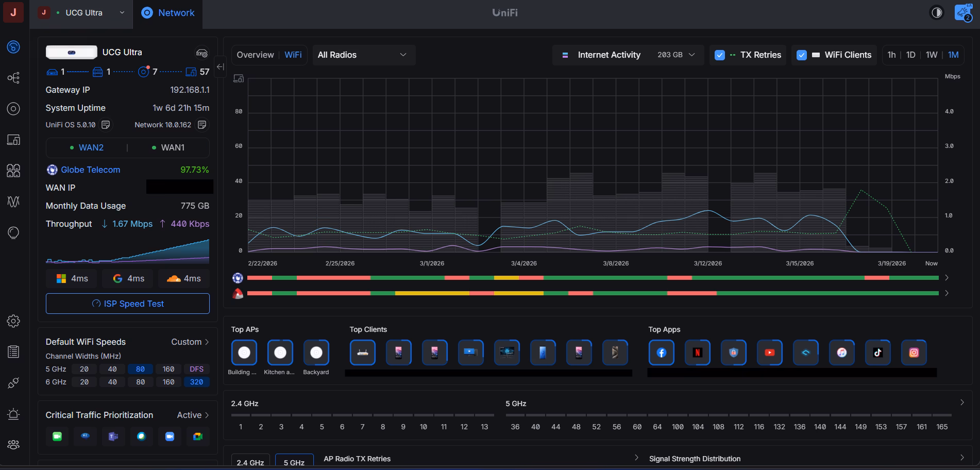Open UniFi OS release notes icon
The image size is (980, 470).
(106, 125)
